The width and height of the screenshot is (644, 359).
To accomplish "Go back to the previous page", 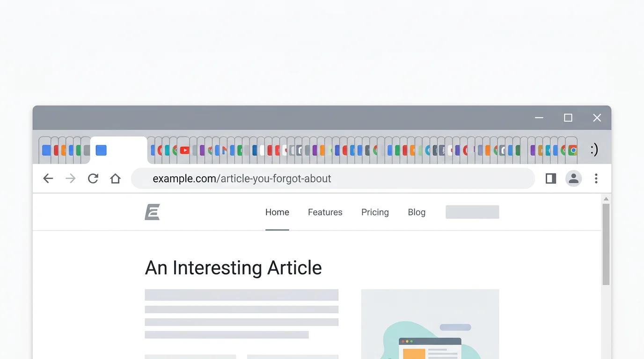I will click(x=48, y=179).
